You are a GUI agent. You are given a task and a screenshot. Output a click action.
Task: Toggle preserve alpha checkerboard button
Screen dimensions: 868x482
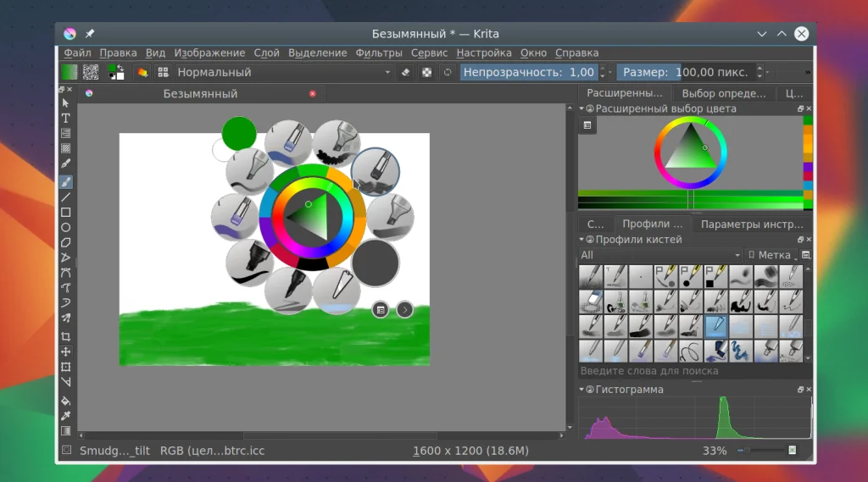point(426,73)
